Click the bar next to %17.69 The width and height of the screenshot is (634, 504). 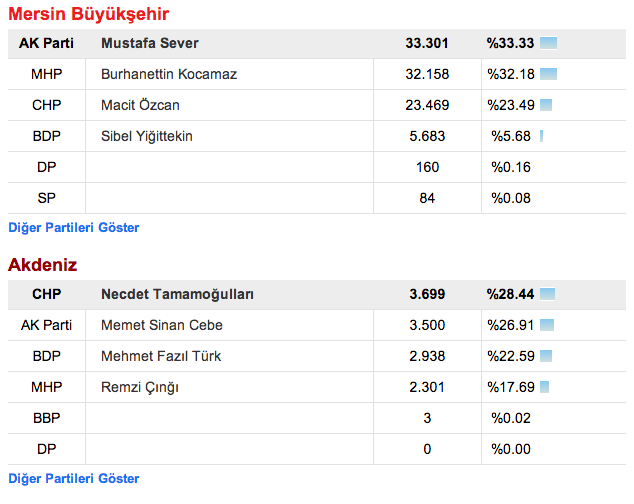pos(545,387)
